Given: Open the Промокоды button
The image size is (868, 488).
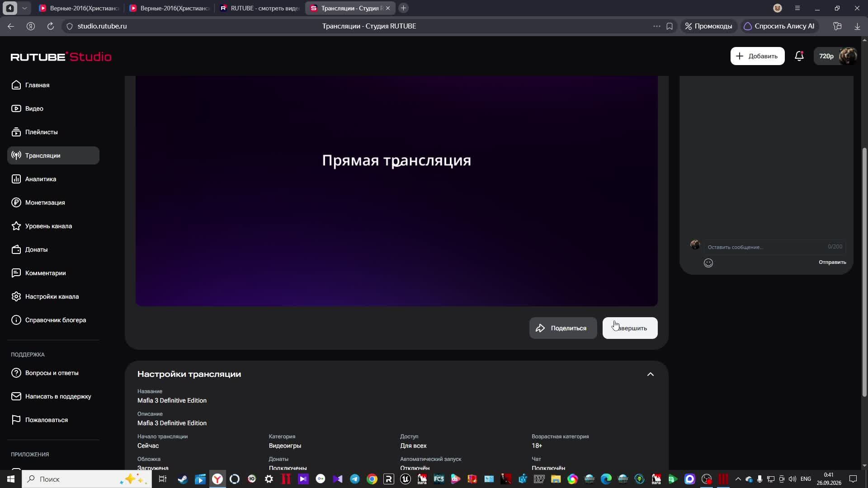Looking at the screenshot, I should tap(708, 26).
